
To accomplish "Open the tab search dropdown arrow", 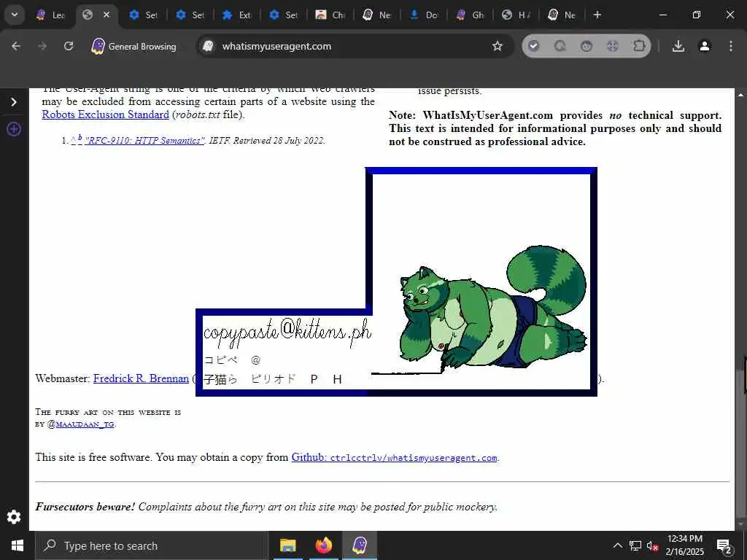I will pos(15,15).
